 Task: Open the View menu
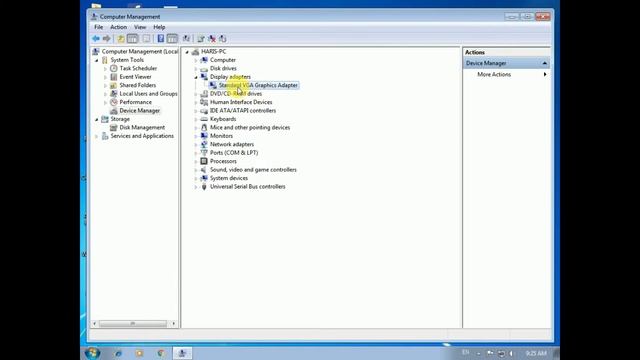click(x=140, y=27)
